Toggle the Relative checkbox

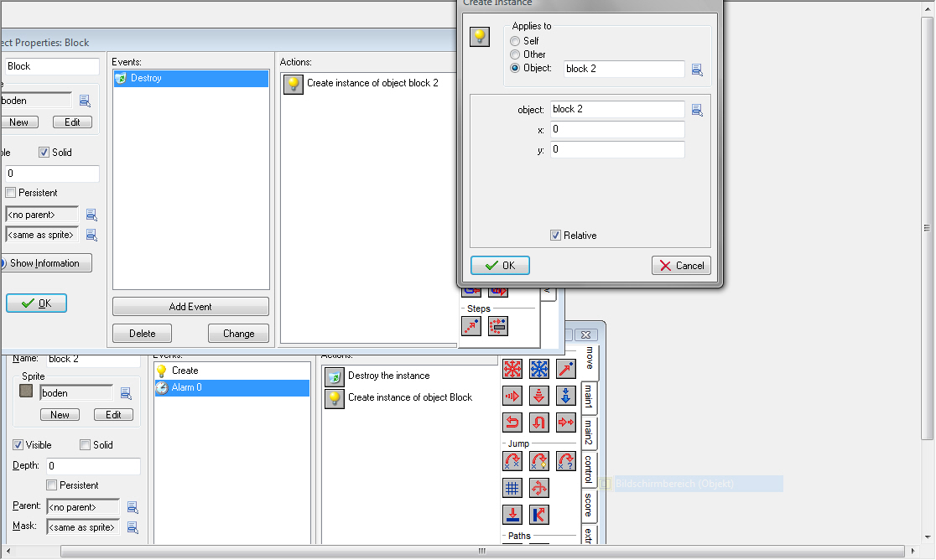coord(555,236)
